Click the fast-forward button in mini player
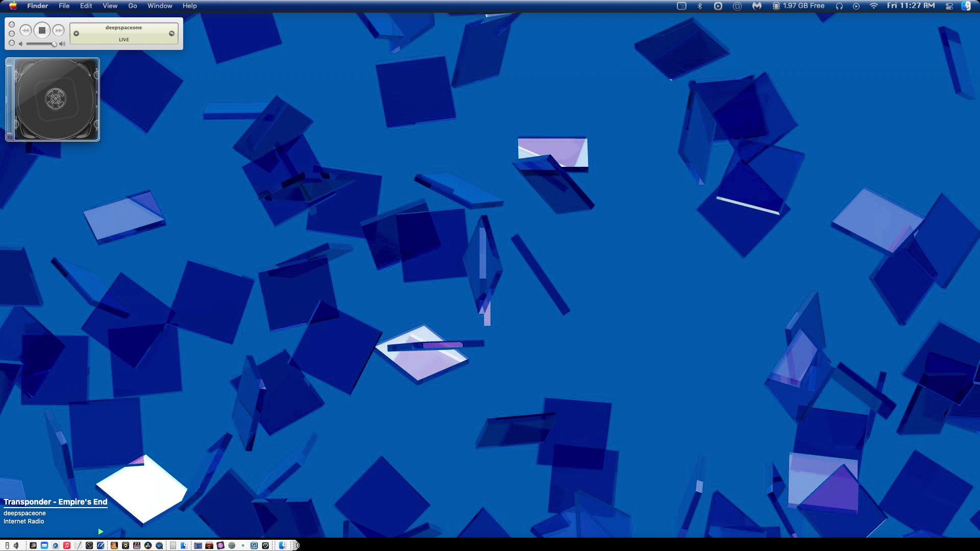Viewport: 980px width, 551px height. click(59, 31)
